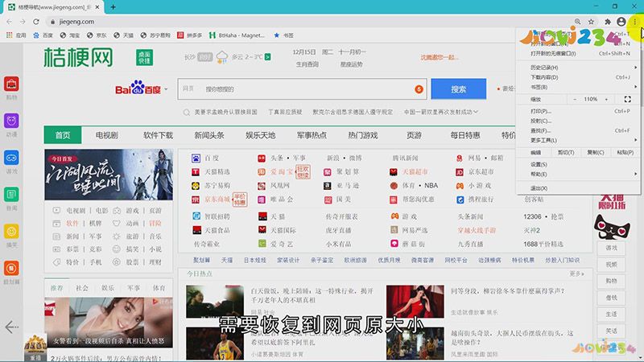The width and height of the screenshot is (644, 362).
Task: Click the 日本短线 link in the bottom row
Action: pos(254,260)
